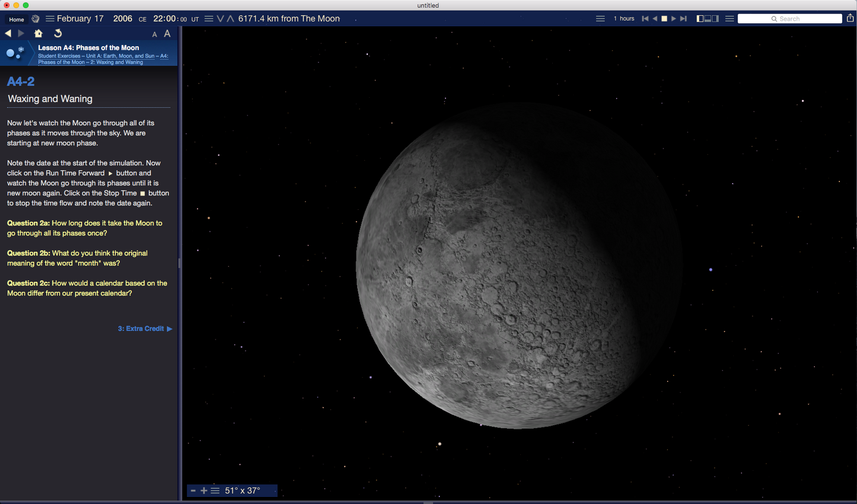Open the field of view menu near 51° x 37°

click(x=215, y=490)
